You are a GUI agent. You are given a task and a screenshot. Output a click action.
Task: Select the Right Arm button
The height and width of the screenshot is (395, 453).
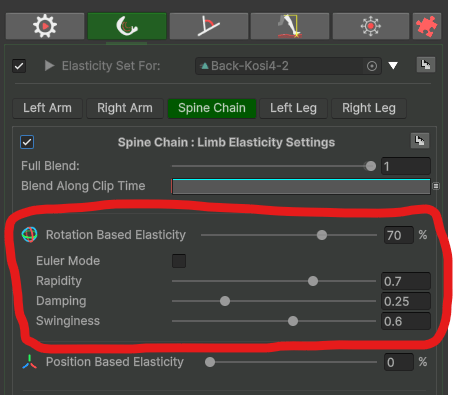coord(125,108)
